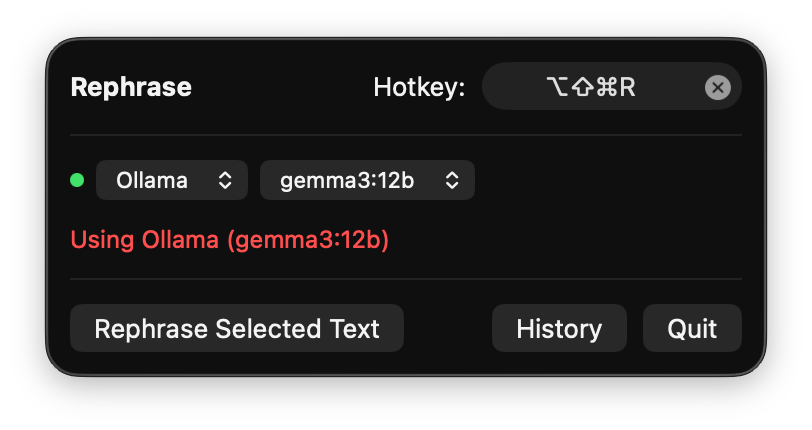This screenshot has width=812, height=430.
Task: Click the Rephrase title heading
Action: [x=131, y=87]
